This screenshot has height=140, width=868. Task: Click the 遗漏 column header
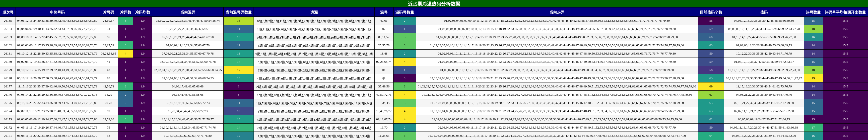tap(314, 12)
